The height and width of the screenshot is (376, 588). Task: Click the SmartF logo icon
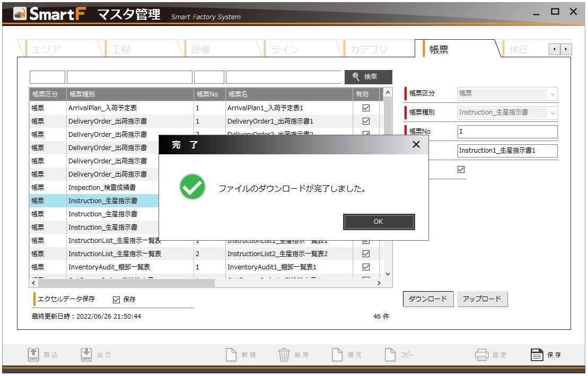click(21, 12)
